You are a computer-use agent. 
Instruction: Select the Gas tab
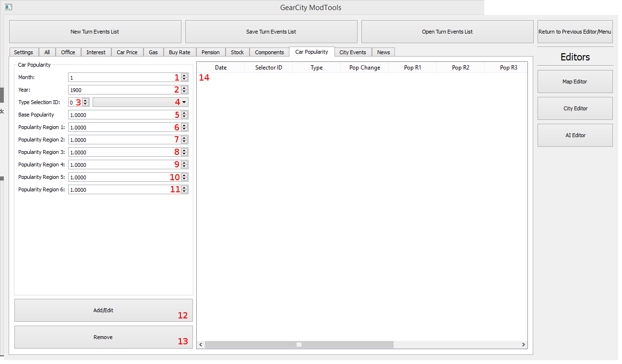[153, 52]
